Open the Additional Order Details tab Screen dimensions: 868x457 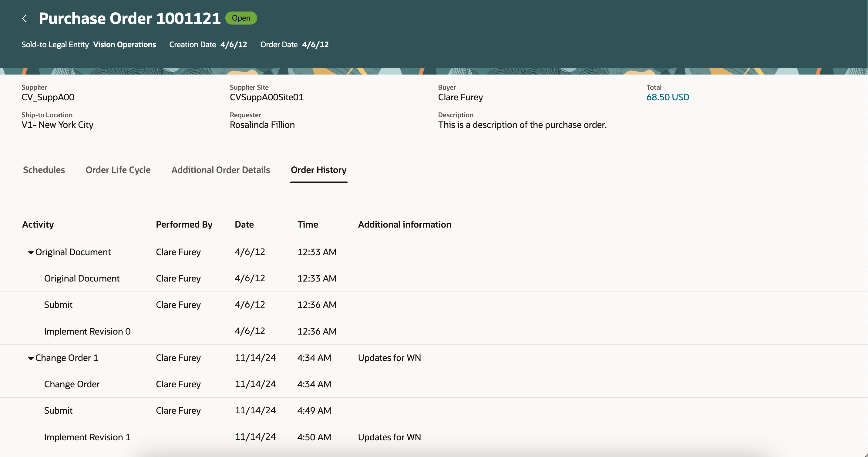[x=220, y=170]
